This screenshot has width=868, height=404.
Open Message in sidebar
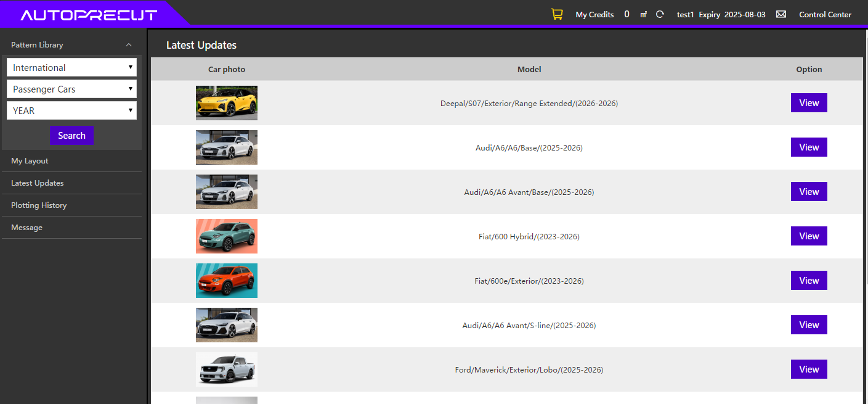(71, 228)
